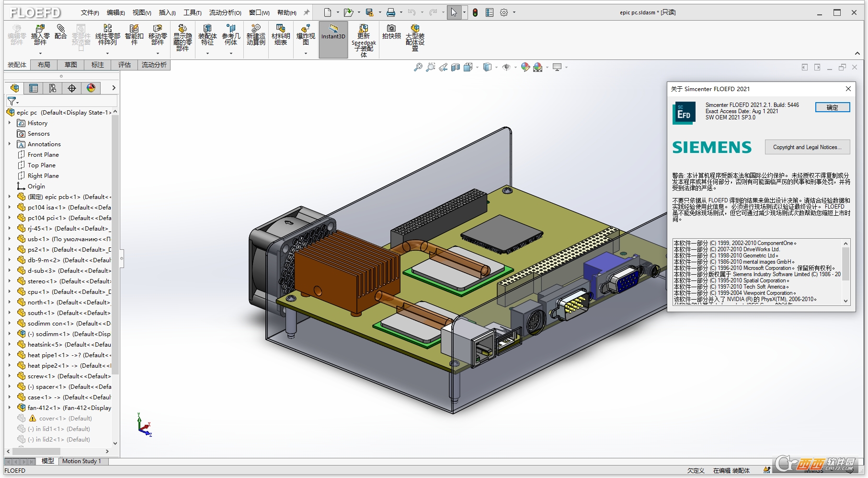Click the Options gear icon

coord(504,12)
